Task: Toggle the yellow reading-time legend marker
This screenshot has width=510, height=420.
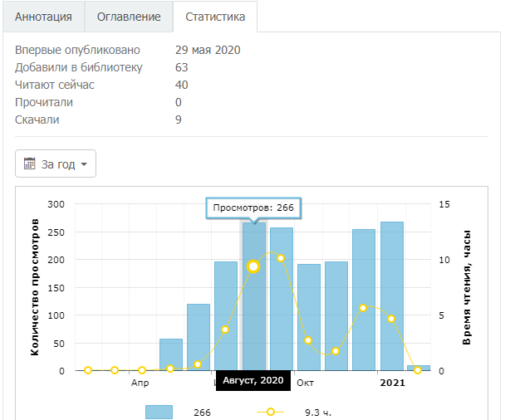Action: click(268, 412)
